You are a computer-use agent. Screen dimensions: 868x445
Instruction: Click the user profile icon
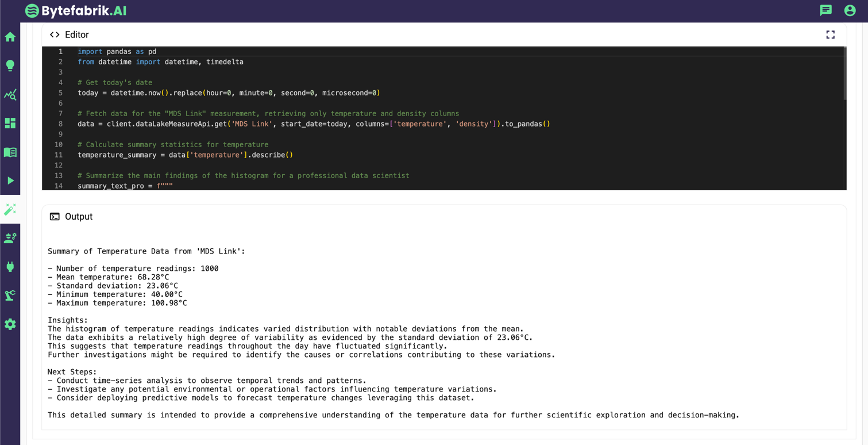point(850,10)
